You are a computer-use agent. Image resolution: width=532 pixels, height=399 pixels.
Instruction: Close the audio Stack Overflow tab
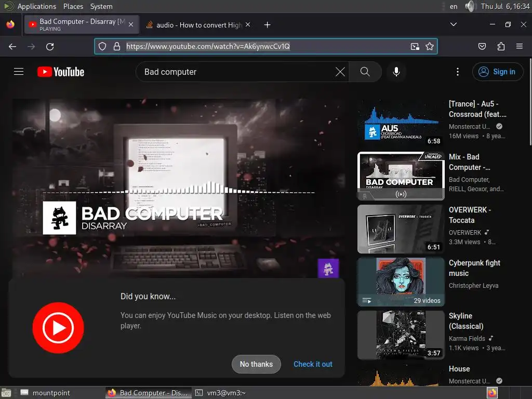[248, 24]
